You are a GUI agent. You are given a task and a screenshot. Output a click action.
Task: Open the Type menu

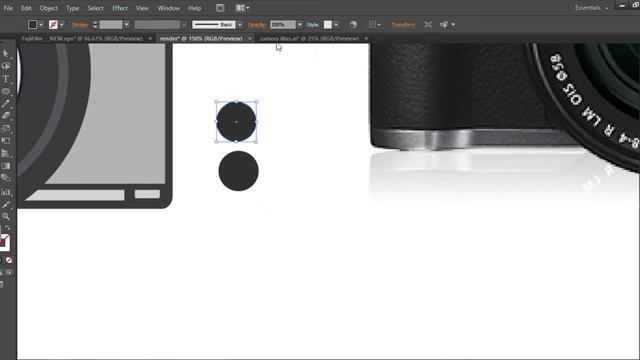pyautogui.click(x=72, y=8)
